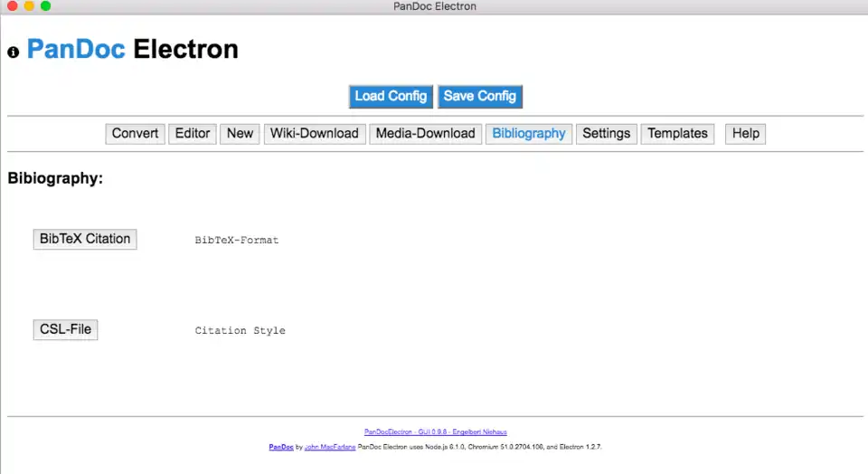Select the Bibliography tab
The width and height of the screenshot is (868, 474).
pos(529,134)
